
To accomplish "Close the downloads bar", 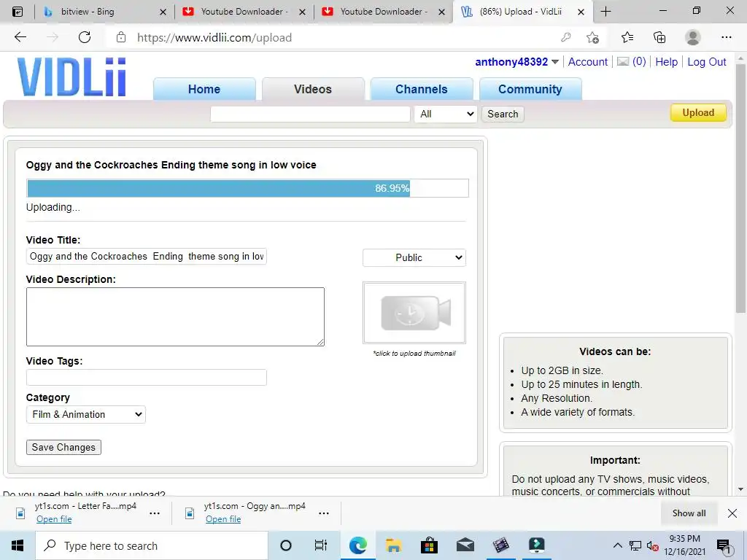I will click(732, 513).
